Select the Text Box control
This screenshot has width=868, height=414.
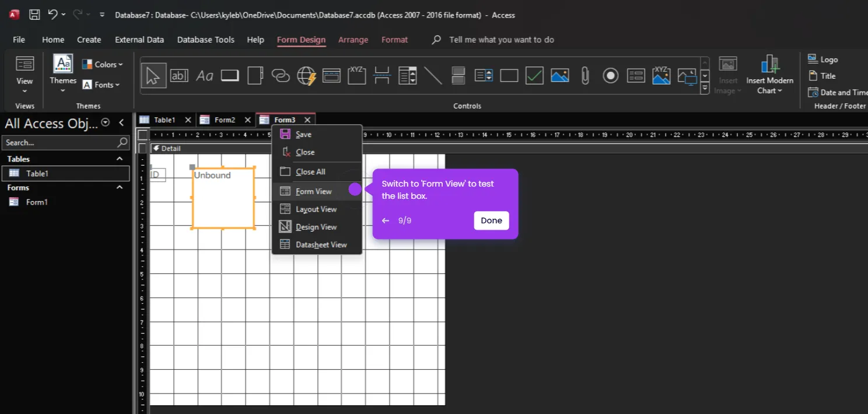(179, 75)
